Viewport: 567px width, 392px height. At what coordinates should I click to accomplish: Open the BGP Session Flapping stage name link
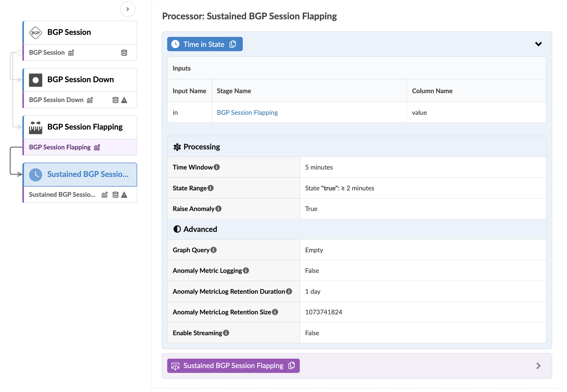click(x=247, y=113)
